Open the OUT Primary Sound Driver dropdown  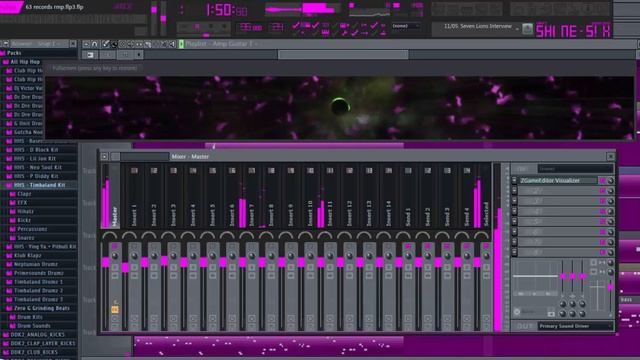pos(576,326)
